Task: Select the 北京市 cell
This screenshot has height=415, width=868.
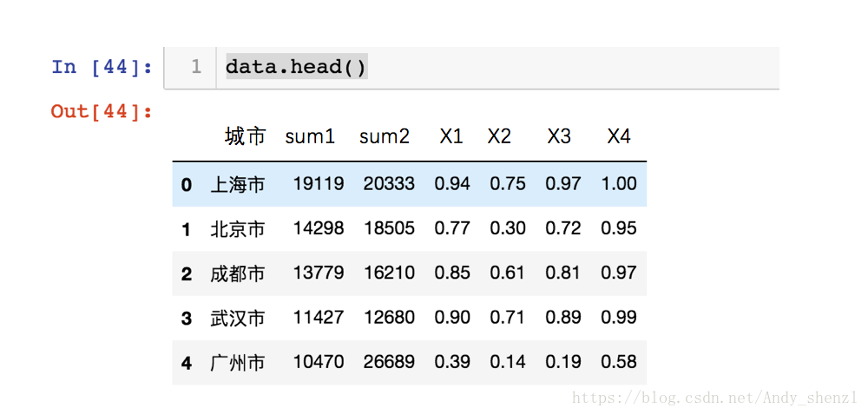Action: [238, 228]
